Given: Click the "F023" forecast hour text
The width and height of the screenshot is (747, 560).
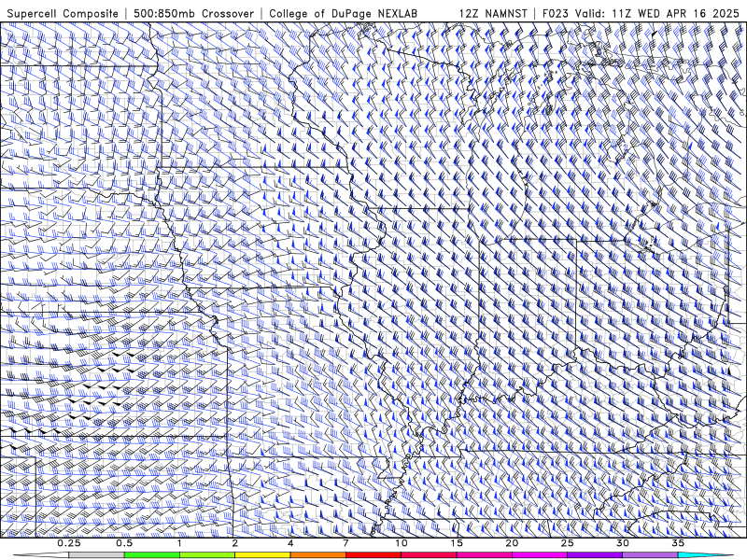Looking at the screenshot, I should click(x=556, y=13).
